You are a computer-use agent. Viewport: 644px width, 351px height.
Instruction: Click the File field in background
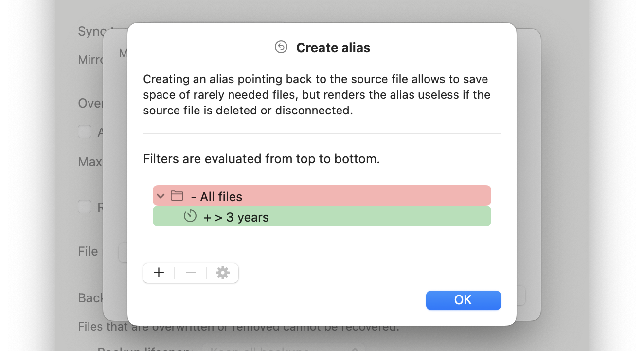pos(123,252)
